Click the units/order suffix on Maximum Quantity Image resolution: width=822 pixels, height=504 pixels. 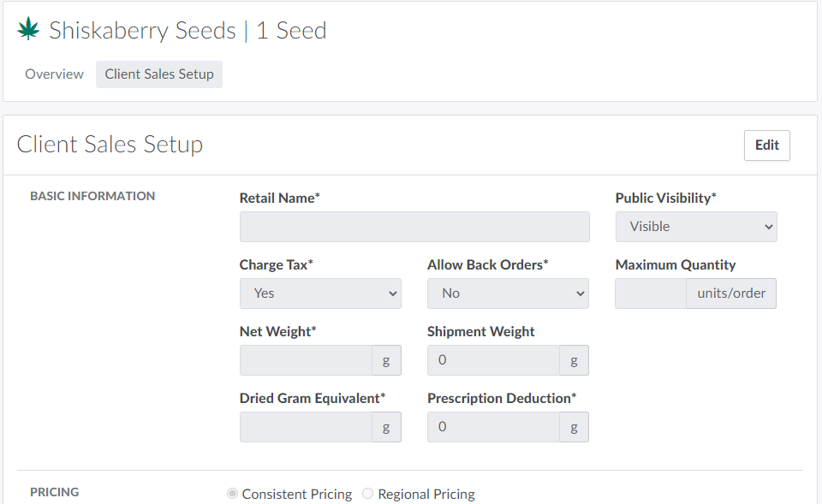[731, 294]
